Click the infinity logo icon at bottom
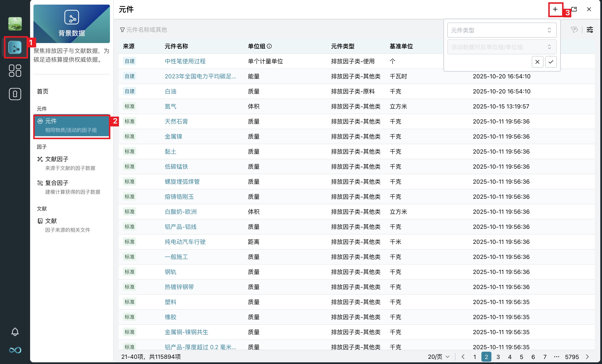Image resolution: width=602 pixels, height=364 pixels. click(x=15, y=350)
